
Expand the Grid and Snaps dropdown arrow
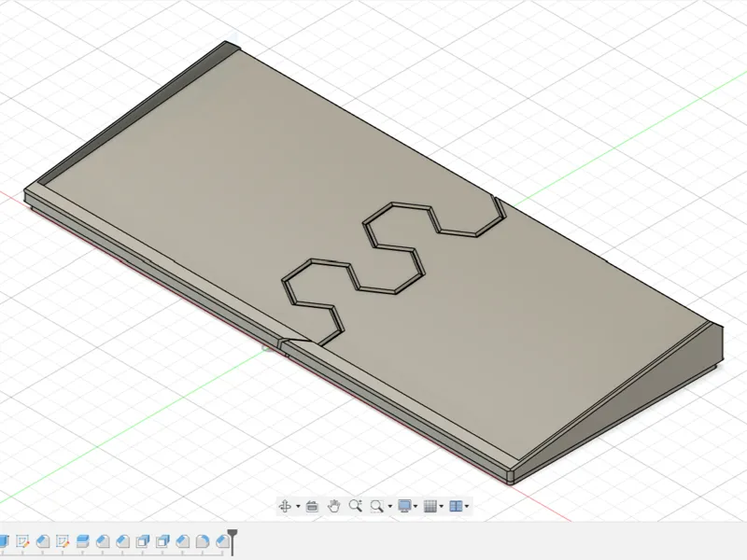coord(441,506)
